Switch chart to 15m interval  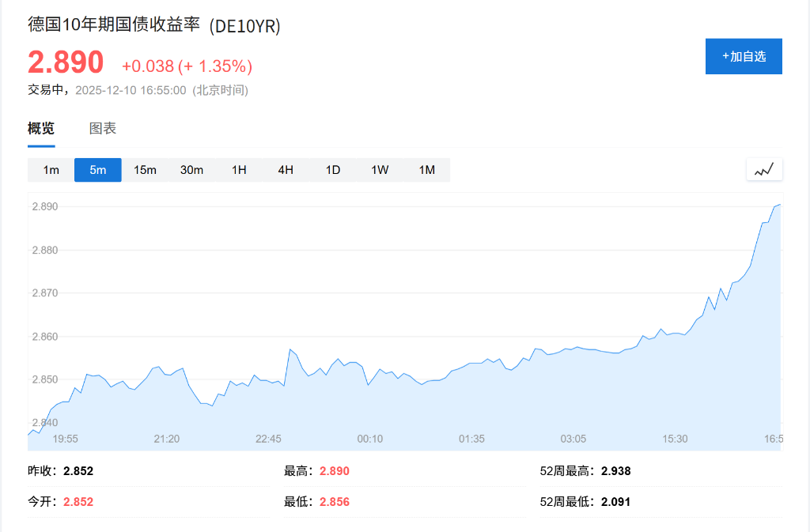pos(145,170)
